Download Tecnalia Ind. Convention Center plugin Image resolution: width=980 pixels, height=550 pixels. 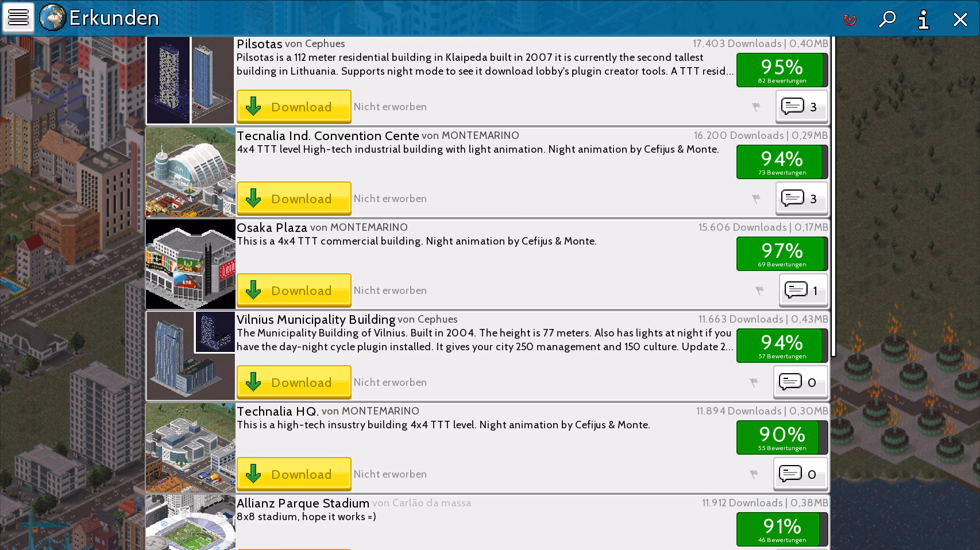[294, 199]
